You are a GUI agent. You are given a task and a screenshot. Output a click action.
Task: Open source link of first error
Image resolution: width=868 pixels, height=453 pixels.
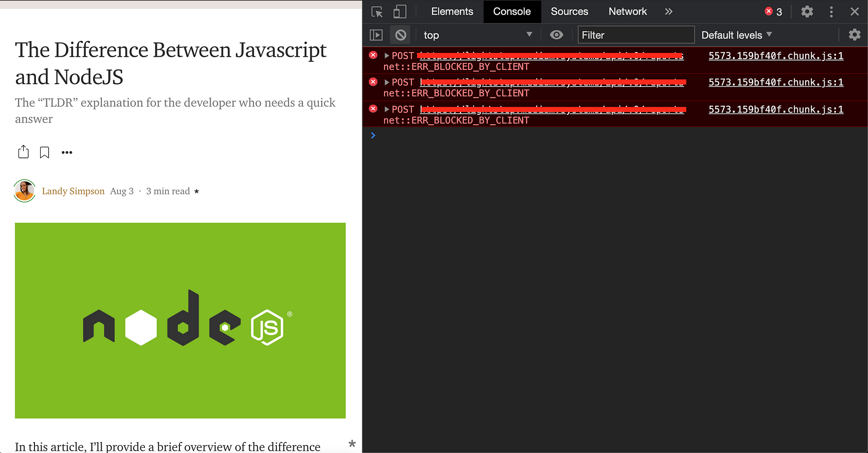776,56
